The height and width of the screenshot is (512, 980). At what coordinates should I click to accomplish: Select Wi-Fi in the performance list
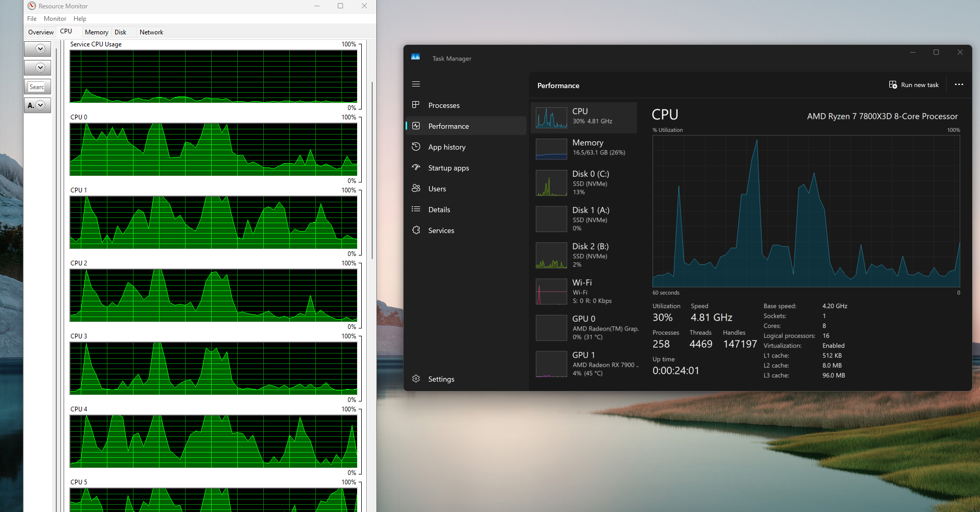pos(584,291)
